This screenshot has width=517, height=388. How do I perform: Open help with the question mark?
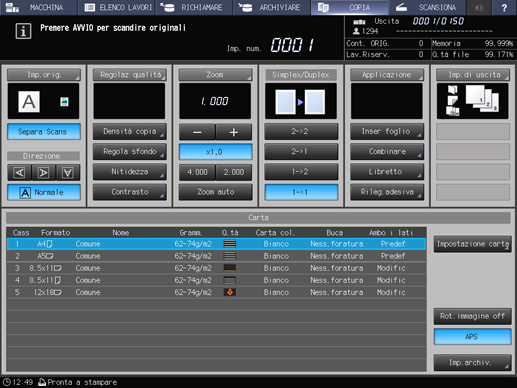504,7
